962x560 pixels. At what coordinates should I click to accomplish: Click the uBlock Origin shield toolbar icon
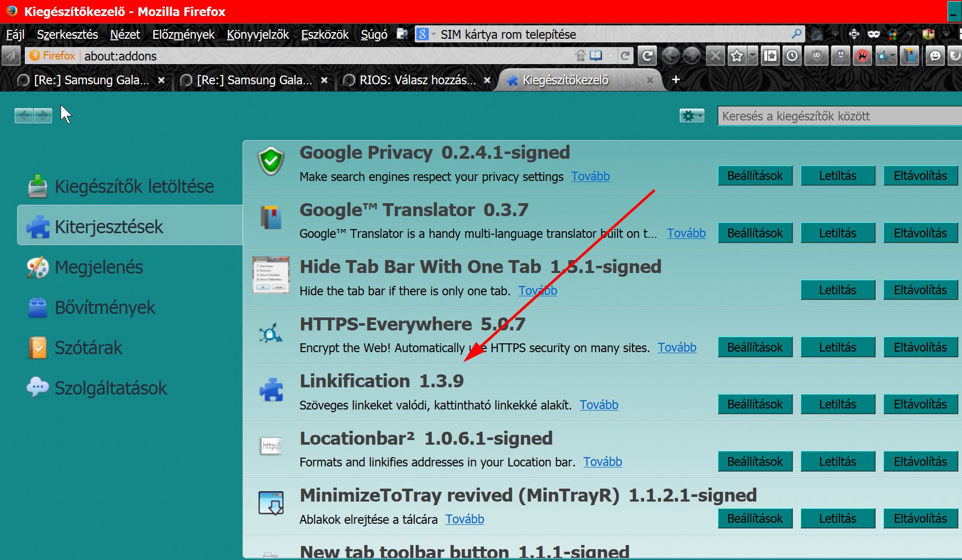817,55
